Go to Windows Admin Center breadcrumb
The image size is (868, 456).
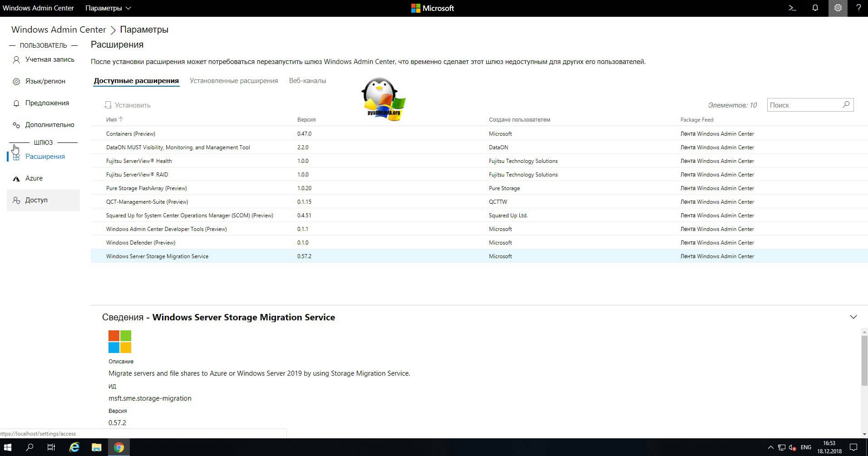coord(59,29)
